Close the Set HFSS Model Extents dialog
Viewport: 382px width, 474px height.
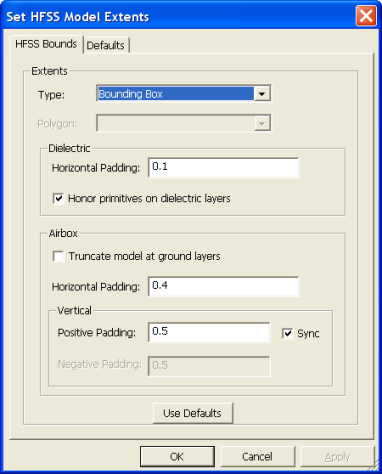coord(366,16)
